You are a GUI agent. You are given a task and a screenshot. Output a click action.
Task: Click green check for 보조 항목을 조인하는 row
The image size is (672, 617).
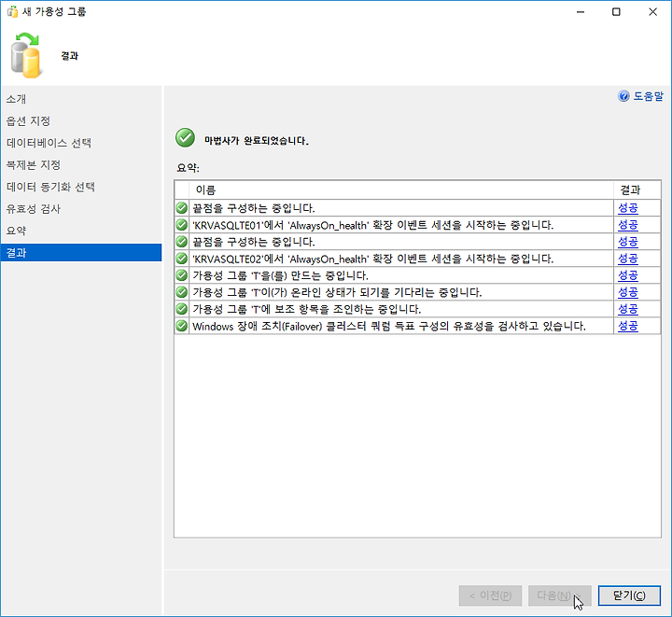(182, 308)
